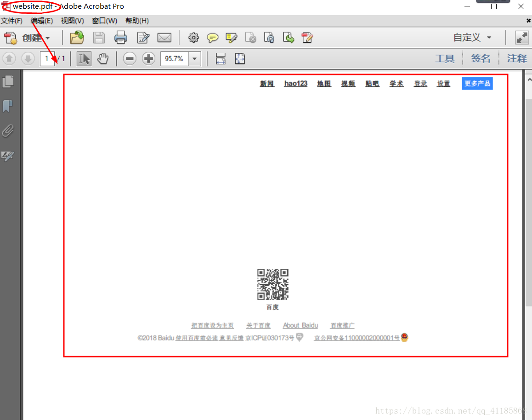Open a file with the folder icon
The height and width of the screenshot is (420, 532).
point(77,38)
